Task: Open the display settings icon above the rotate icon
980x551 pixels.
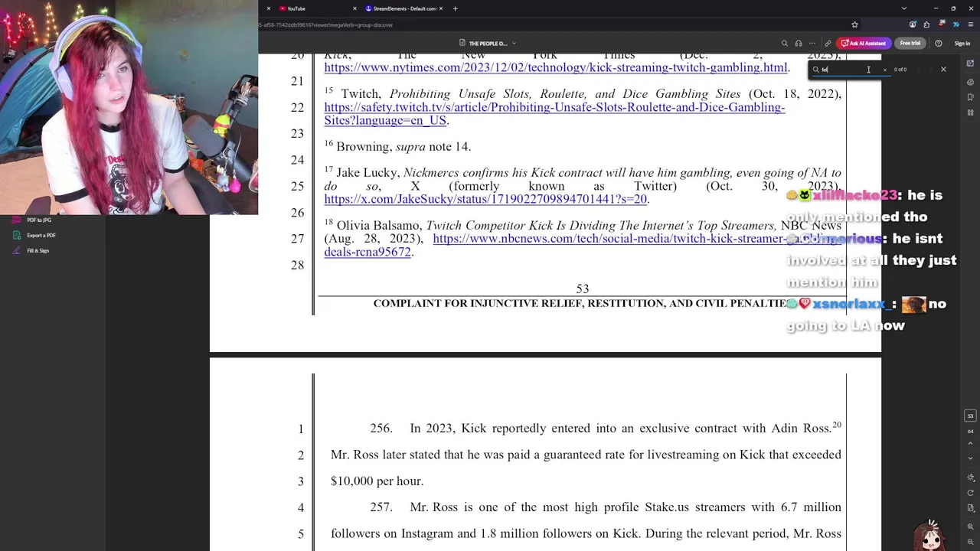Action: (971, 478)
